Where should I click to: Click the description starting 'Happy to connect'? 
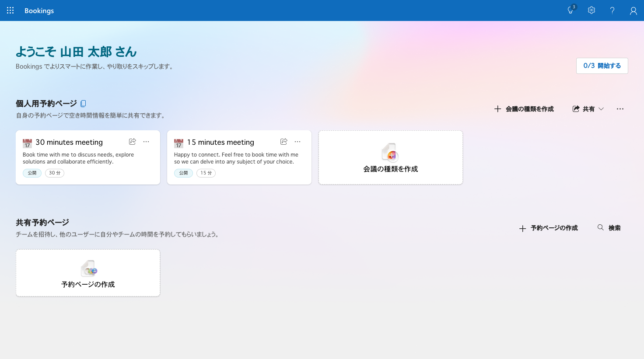coord(236,158)
